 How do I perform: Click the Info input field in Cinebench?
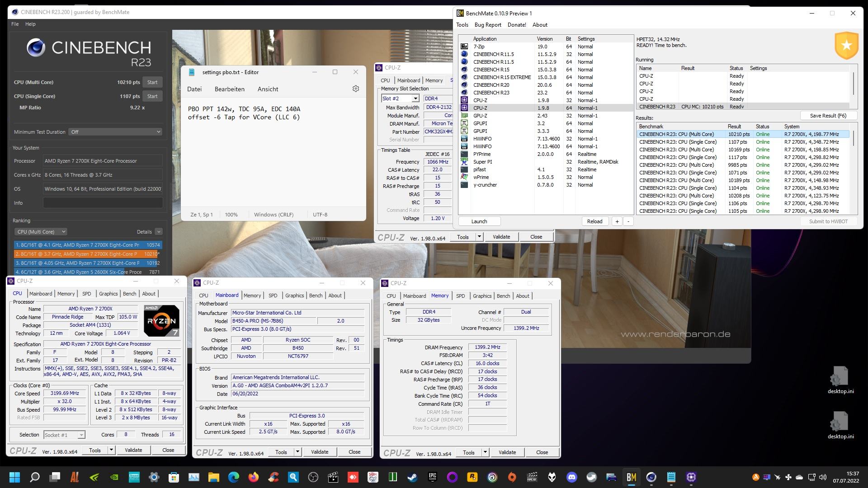pos(103,203)
